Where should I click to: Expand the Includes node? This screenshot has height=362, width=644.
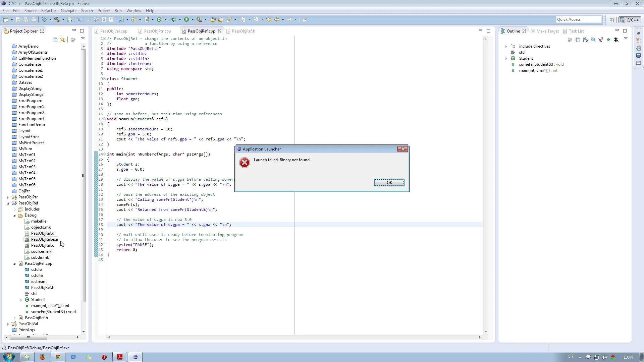coord(14,209)
